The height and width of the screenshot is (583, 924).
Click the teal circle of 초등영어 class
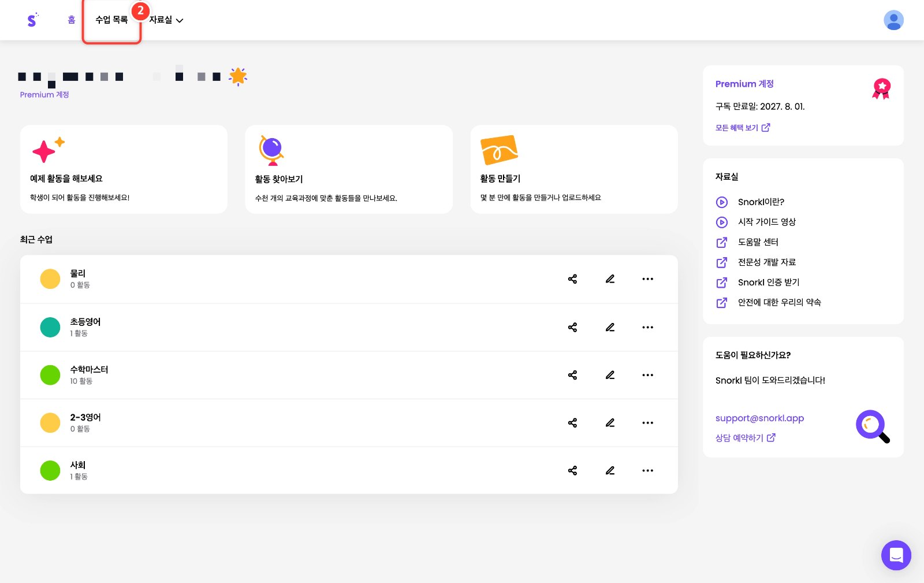[50, 328]
